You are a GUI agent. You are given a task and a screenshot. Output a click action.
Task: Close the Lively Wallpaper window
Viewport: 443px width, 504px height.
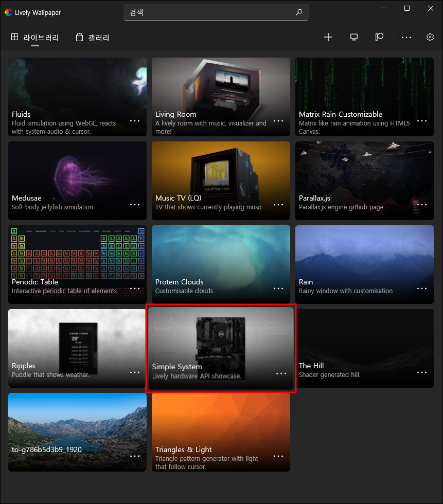[x=431, y=8]
